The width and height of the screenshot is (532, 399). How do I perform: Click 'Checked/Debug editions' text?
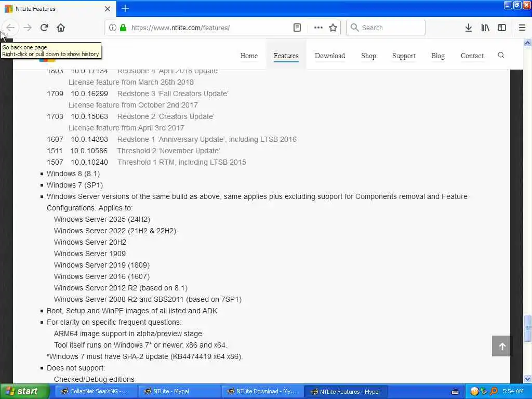(x=95, y=379)
